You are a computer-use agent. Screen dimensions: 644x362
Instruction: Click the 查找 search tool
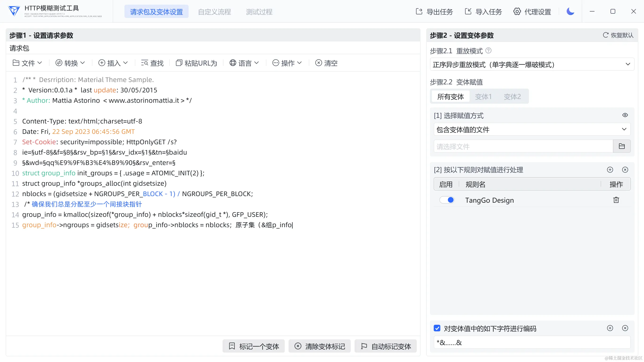pos(152,63)
